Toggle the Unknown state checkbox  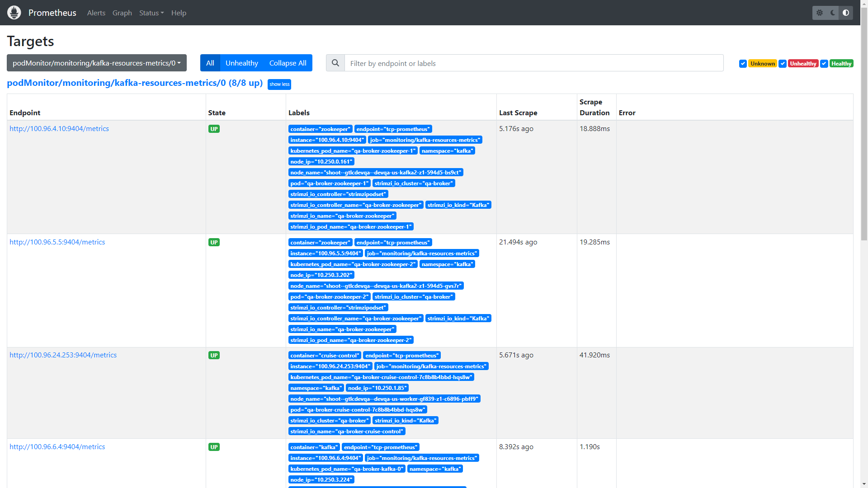(x=743, y=64)
